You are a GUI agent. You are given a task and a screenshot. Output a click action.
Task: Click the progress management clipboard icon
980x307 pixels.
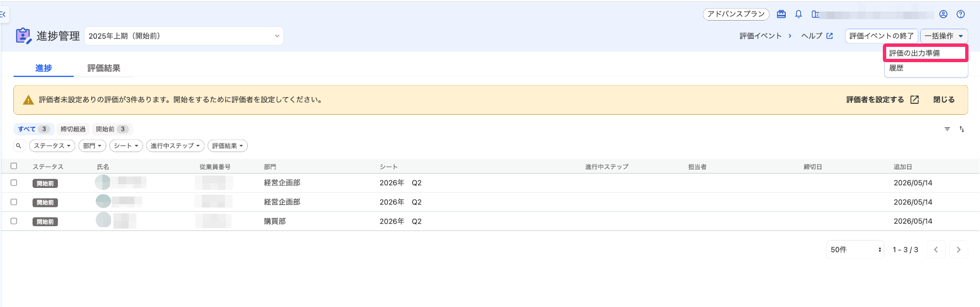tap(23, 36)
